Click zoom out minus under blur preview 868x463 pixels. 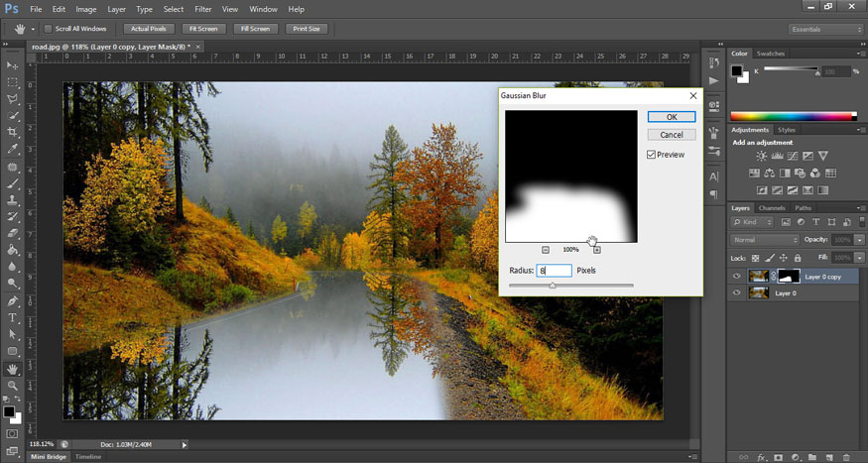(x=546, y=249)
